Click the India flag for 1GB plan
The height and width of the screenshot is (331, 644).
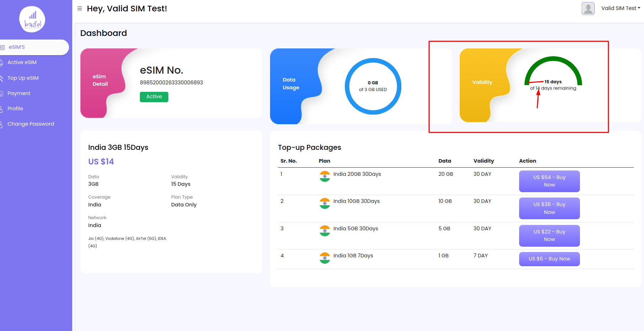pos(324,258)
